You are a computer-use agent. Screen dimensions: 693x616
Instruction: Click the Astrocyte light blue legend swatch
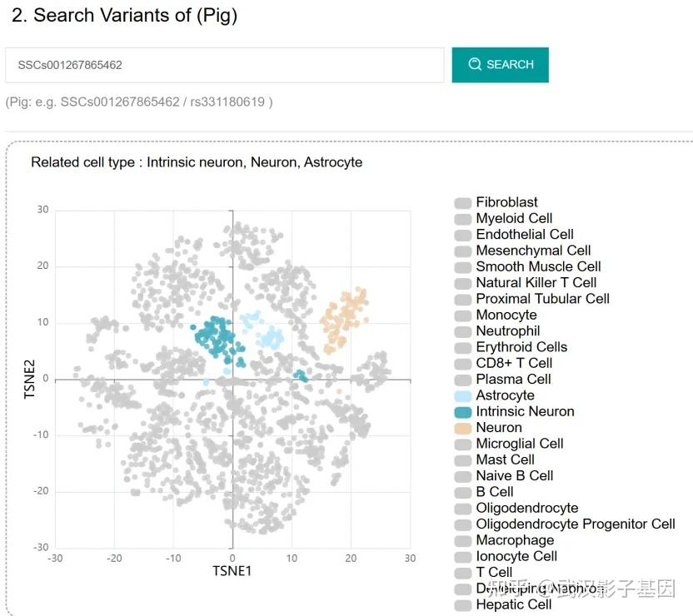[x=463, y=395]
